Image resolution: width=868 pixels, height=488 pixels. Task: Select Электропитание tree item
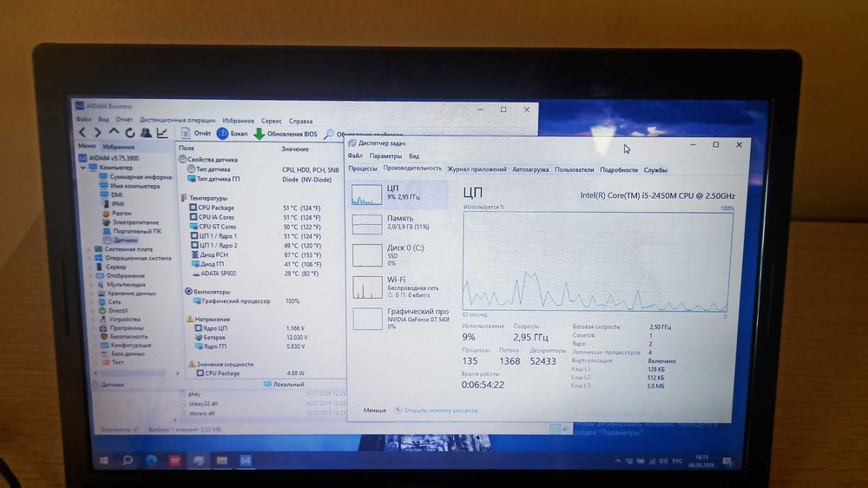[x=131, y=222]
